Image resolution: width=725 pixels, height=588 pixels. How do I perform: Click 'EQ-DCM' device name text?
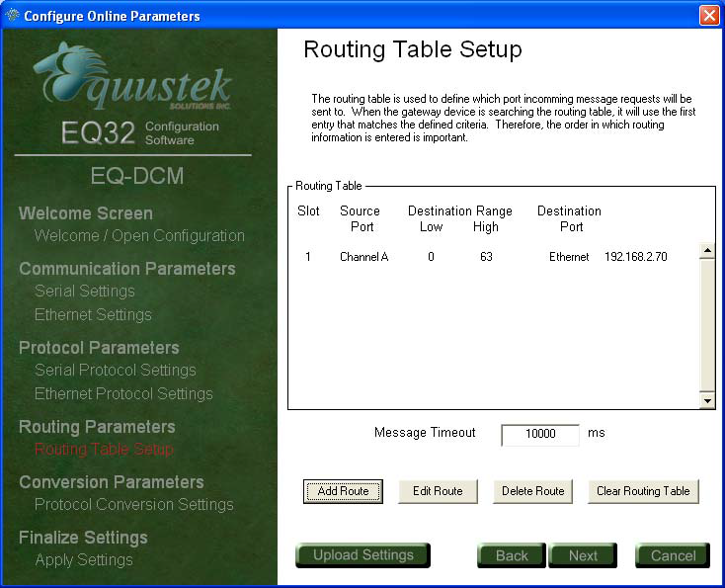click(137, 176)
